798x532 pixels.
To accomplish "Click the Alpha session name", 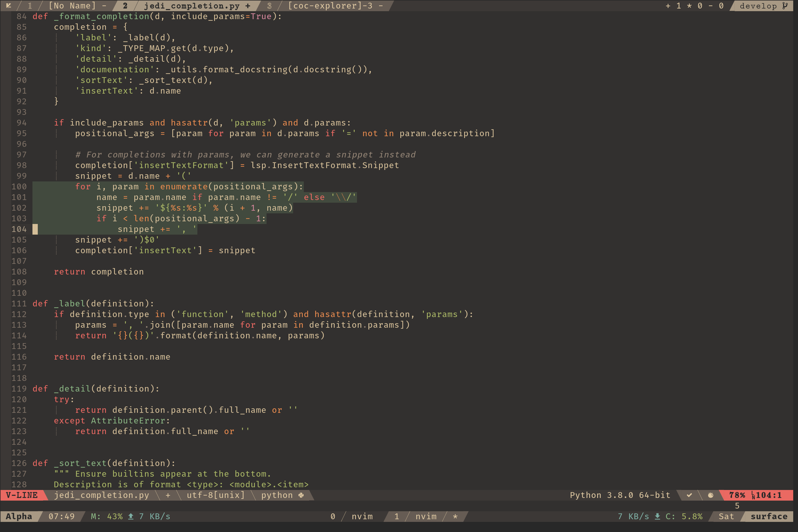I will point(18,516).
